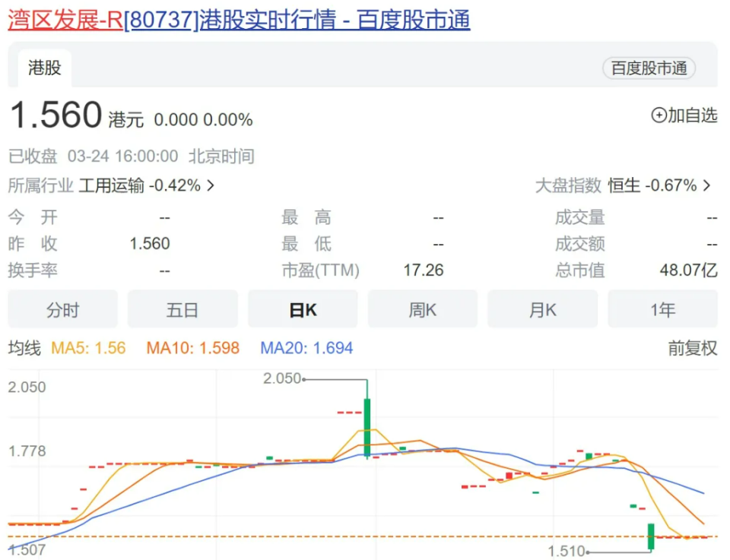Switch to the 分时 chart tab
Screen dimensions: 730x560
pos(63,309)
